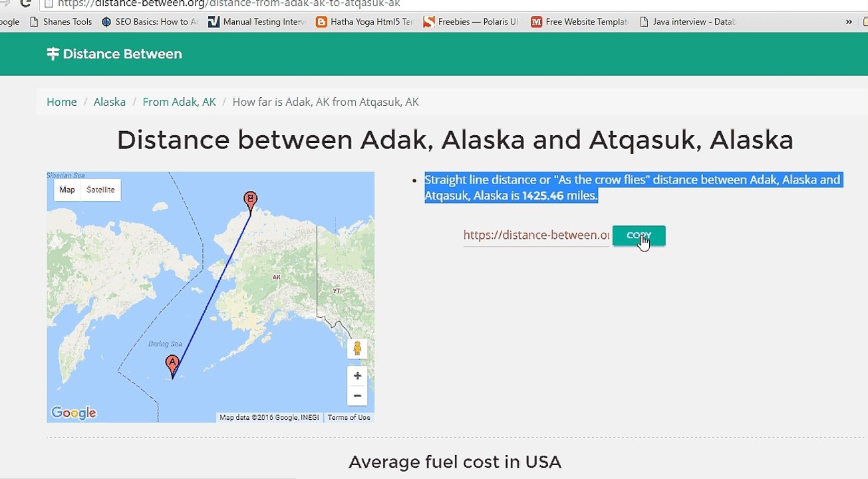Click the 'Straight line distance' highlighted text
Screen dimensions: 868x479
tap(633, 188)
